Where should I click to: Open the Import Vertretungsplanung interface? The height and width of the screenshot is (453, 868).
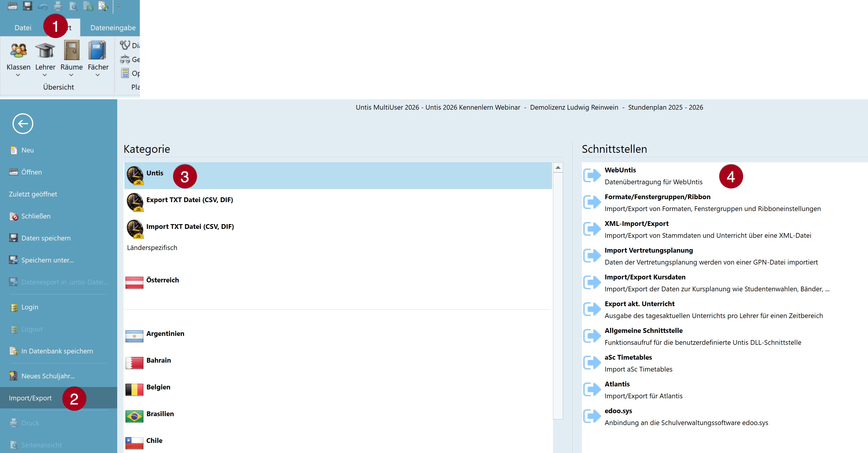pyautogui.click(x=648, y=250)
